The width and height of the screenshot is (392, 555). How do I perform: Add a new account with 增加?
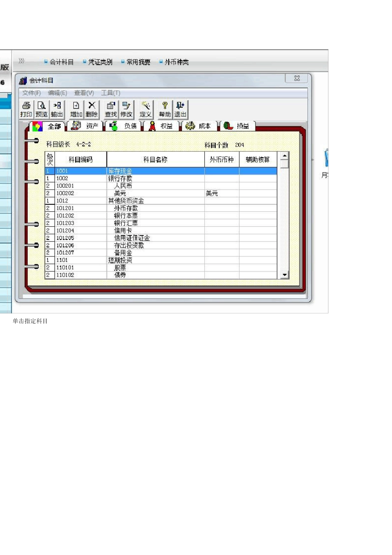(x=76, y=109)
